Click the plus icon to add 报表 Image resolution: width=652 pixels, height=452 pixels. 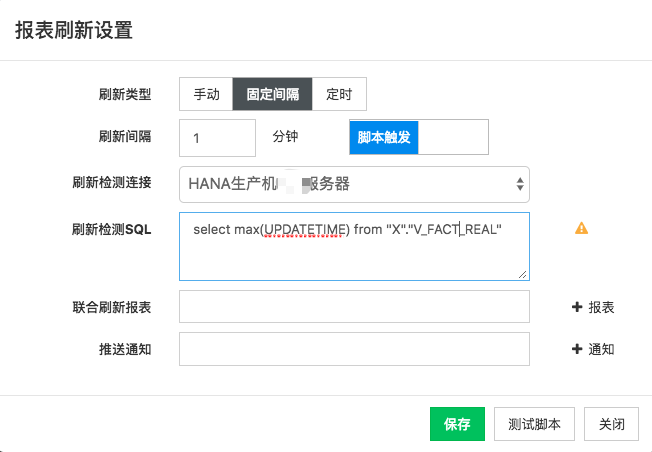click(x=577, y=307)
